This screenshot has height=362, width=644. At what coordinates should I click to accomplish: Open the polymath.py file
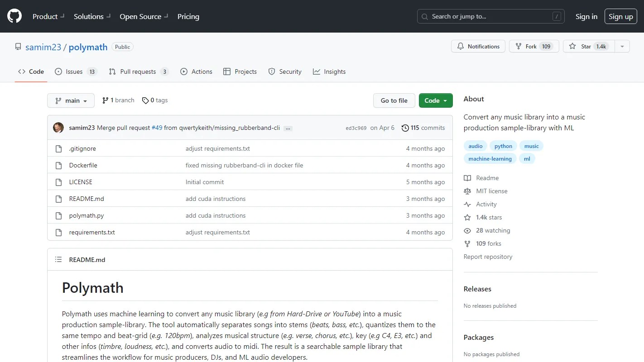87,215
